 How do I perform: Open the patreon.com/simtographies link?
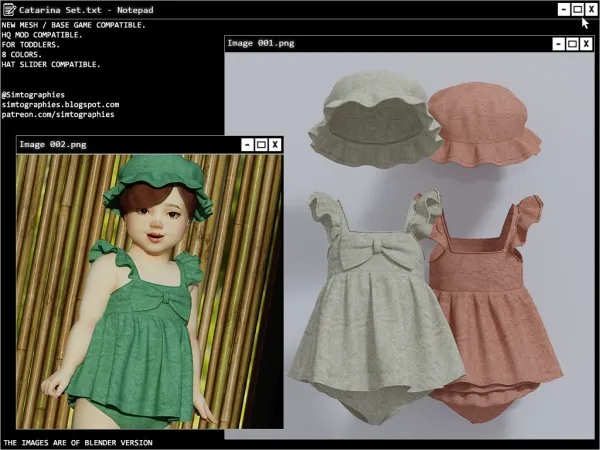(58, 115)
